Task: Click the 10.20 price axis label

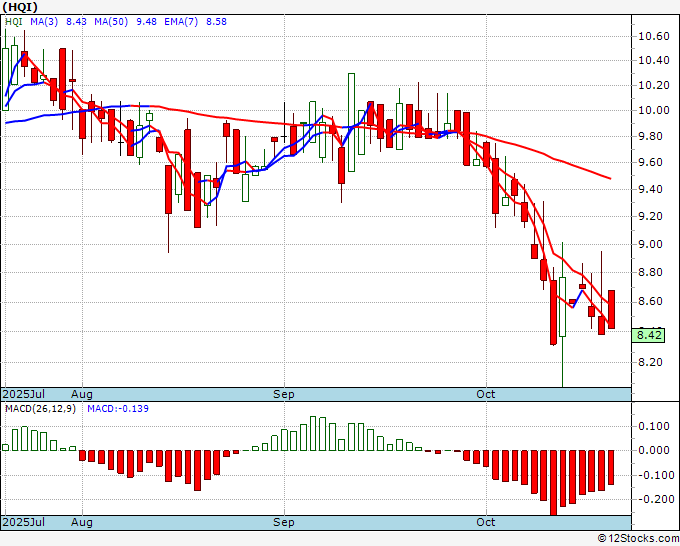Action: tap(654, 85)
